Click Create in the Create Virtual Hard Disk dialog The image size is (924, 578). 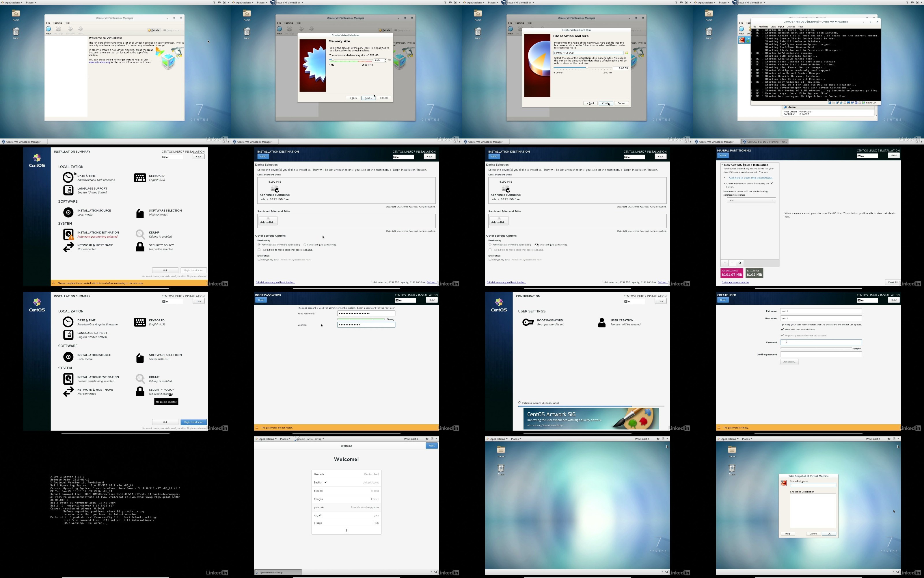tap(606, 103)
